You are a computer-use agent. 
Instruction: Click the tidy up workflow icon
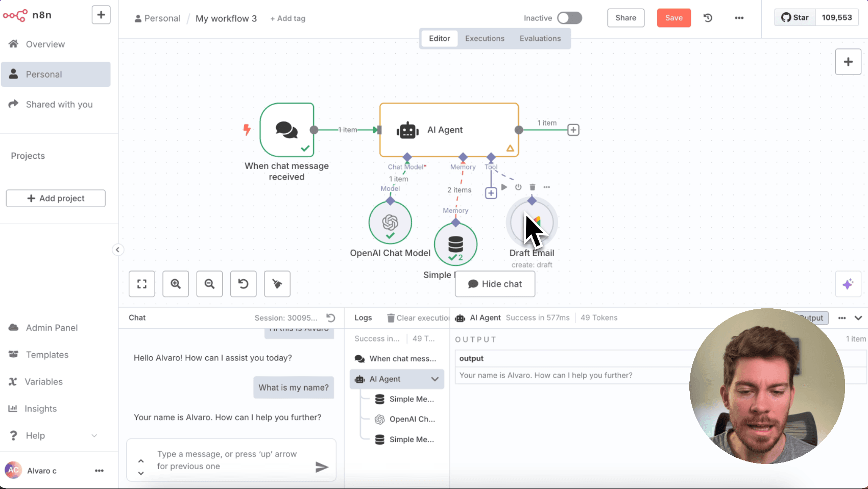coord(277,284)
